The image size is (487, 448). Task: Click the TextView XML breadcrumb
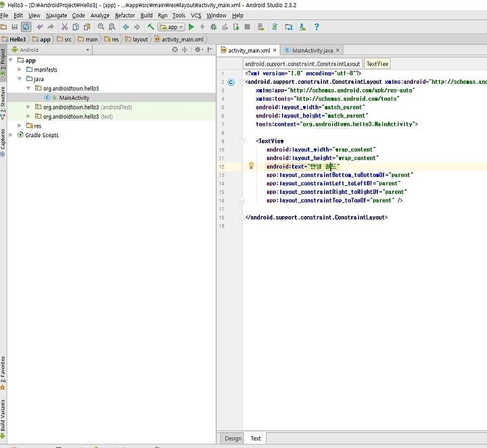point(377,64)
